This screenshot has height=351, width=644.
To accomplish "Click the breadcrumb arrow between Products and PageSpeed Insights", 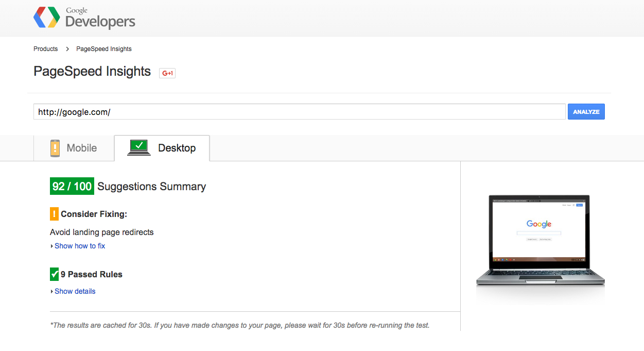I will 67,48.
